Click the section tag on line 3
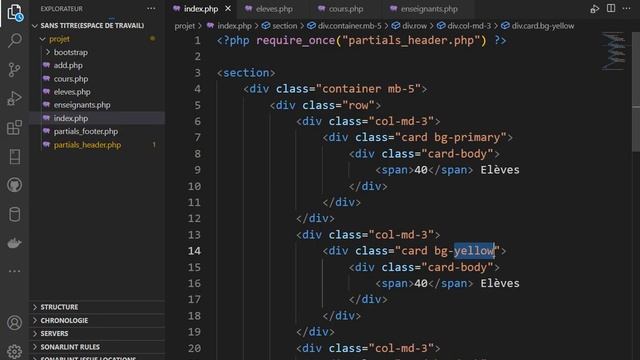The image size is (640, 360). click(246, 73)
